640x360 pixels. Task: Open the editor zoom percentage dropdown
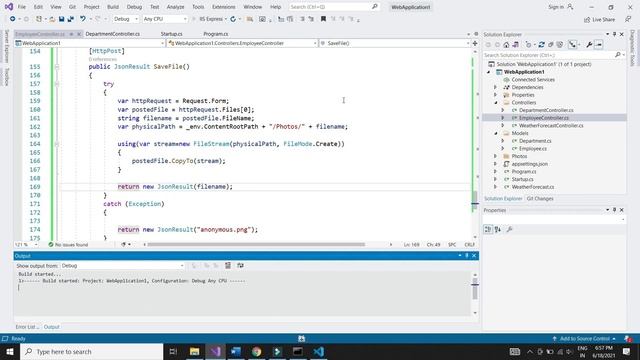26,244
